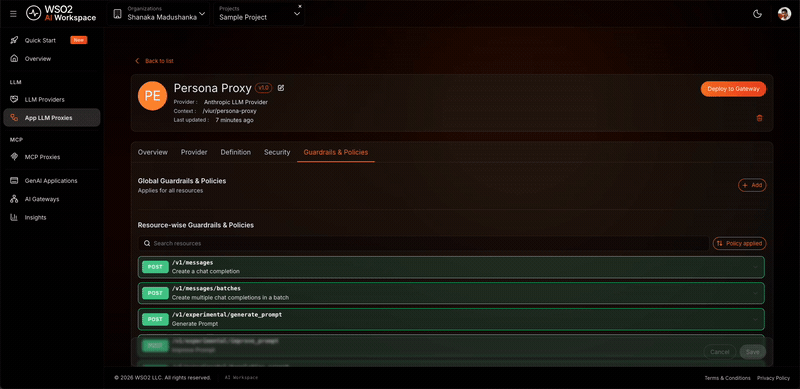Expand the /v1/messages resource chevron

point(755,267)
